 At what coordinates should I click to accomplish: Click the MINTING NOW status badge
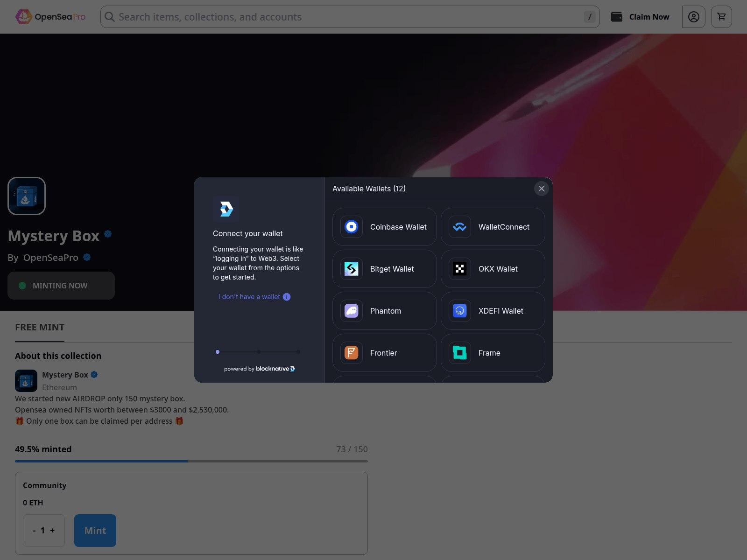point(61,286)
